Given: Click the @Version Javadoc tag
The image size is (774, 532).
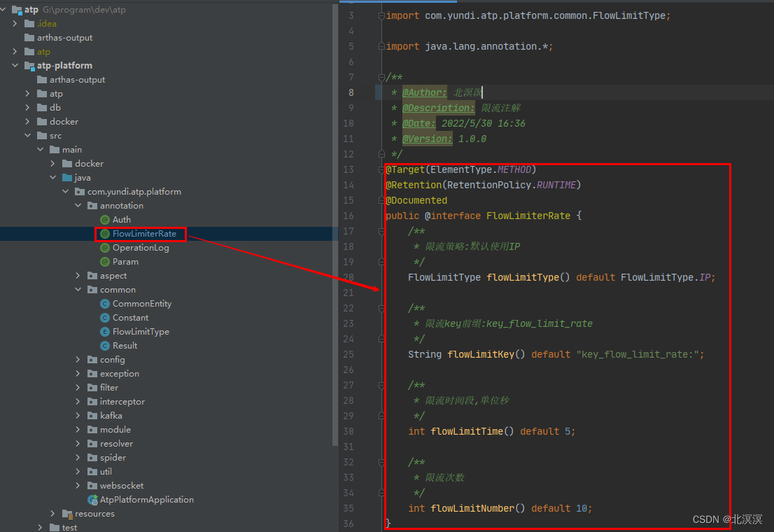Looking at the screenshot, I should [427, 139].
